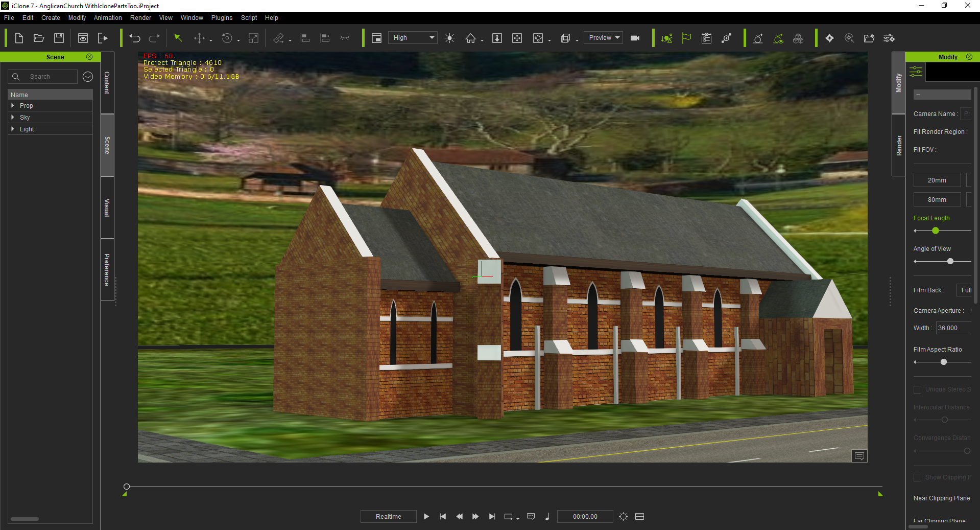Toggle the closed-eye visibility icon in toolbar
Image resolution: width=980 pixels, height=530 pixels.
coord(345,38)
